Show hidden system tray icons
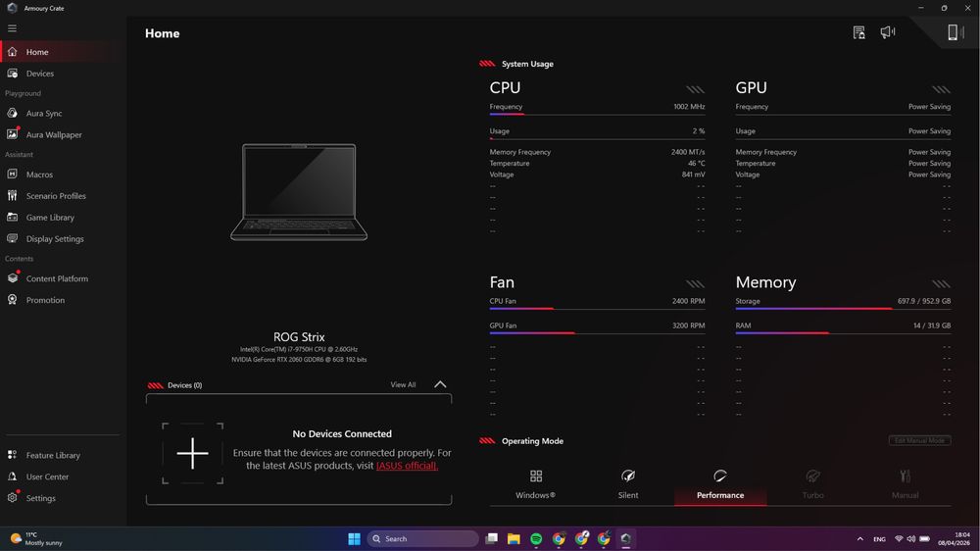Screen dimensions: 980x551 (860, 538)
